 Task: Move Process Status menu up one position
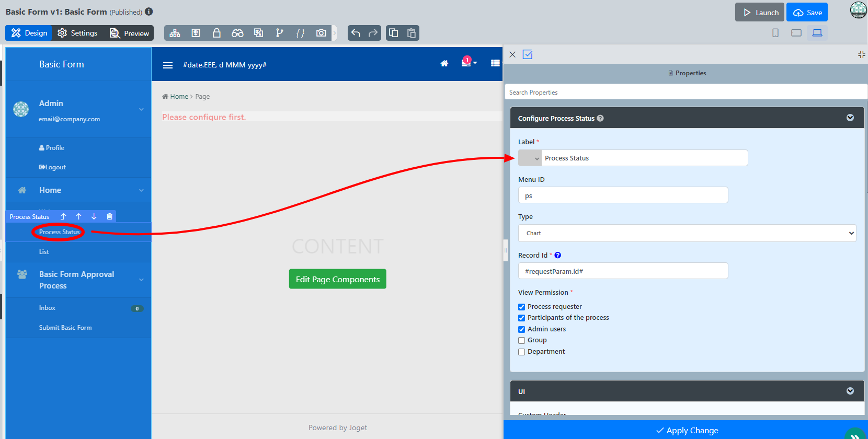[x=78, y=216]
